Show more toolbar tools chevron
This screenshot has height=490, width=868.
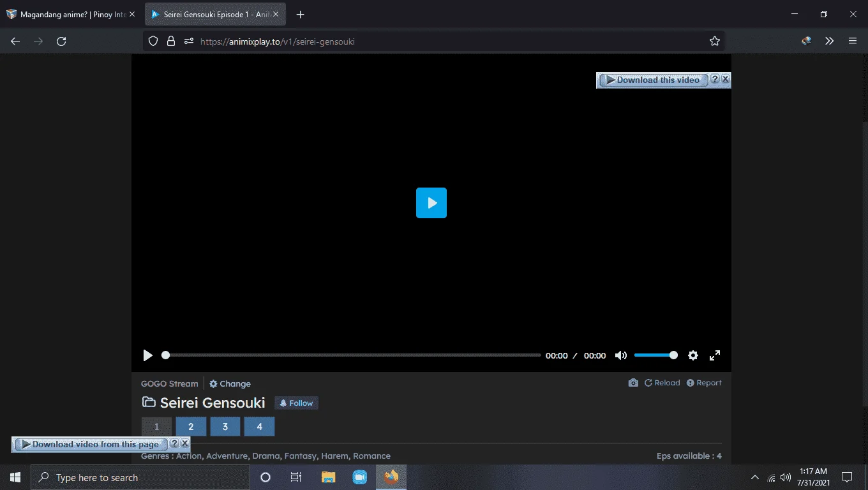pos(830,41)
